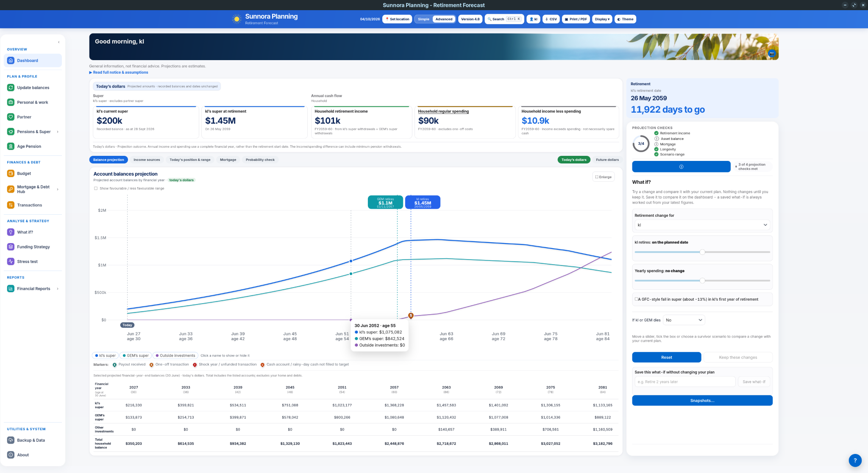Enable Show favourable / less favourable range
This screenshot has height=473, width=868.
(96, 188)
